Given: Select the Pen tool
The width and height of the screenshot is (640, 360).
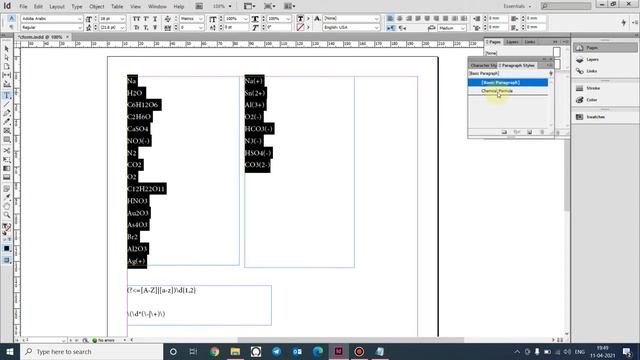Looking at the screenshot, I should click(x=7, y=113).
